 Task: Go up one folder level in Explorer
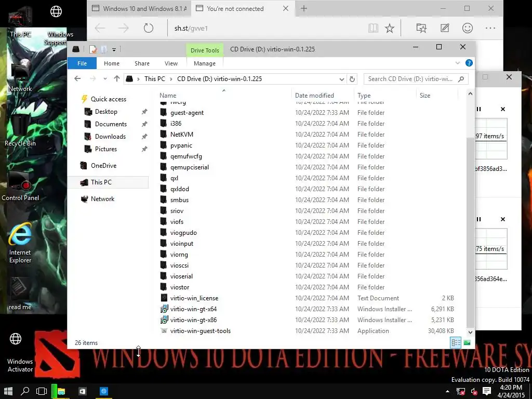click(x=117, y=79)
